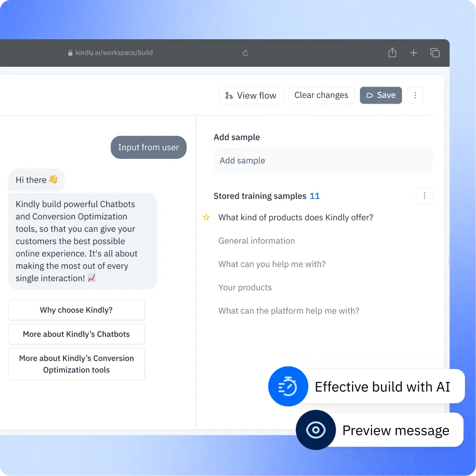
Task: Select the sample What can you help me with?
Action: click(272, 264)
